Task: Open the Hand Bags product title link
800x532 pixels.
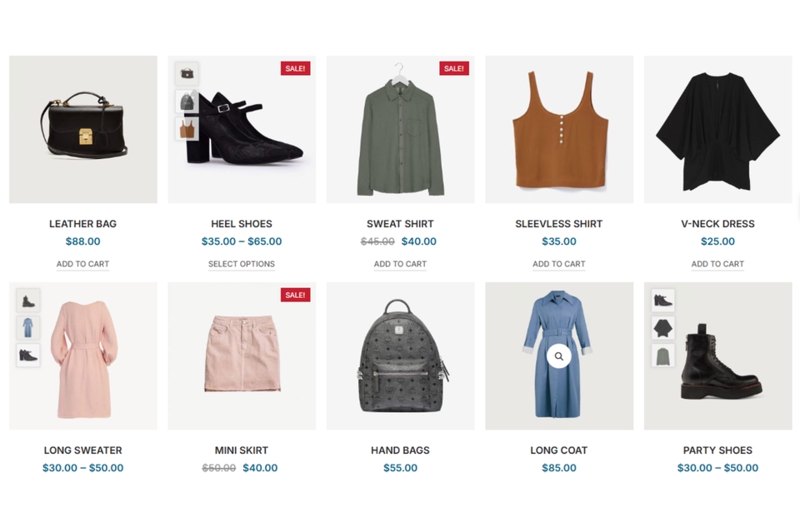Action: (x=400, y=450)
